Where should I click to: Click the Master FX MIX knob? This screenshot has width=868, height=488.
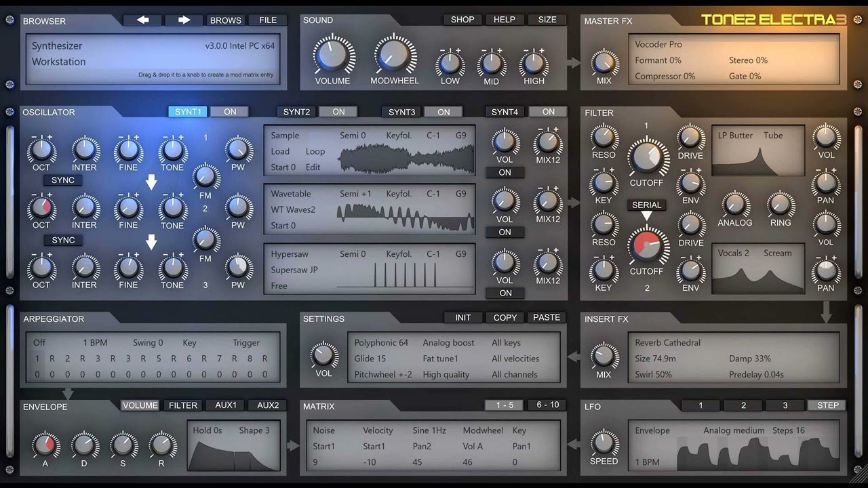tap(604, 62)
